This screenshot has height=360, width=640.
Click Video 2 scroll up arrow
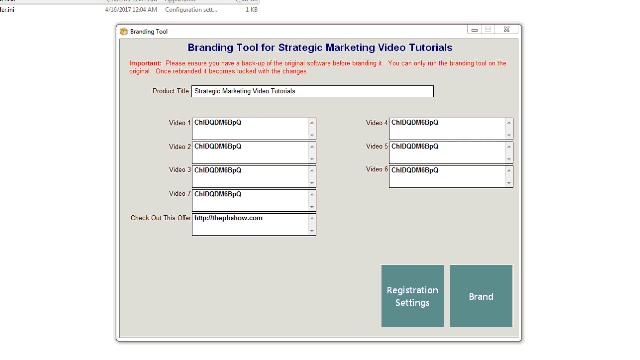coord(312,147)
